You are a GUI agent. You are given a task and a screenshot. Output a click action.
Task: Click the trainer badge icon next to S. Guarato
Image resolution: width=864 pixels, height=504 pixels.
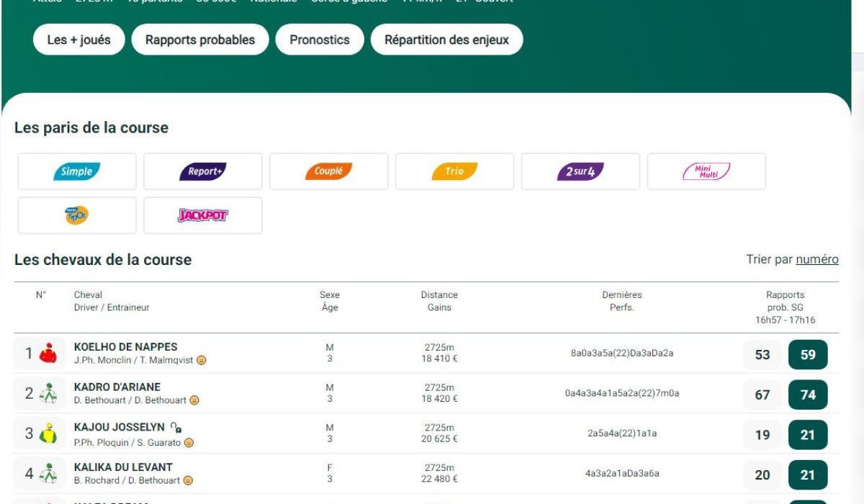189,443
